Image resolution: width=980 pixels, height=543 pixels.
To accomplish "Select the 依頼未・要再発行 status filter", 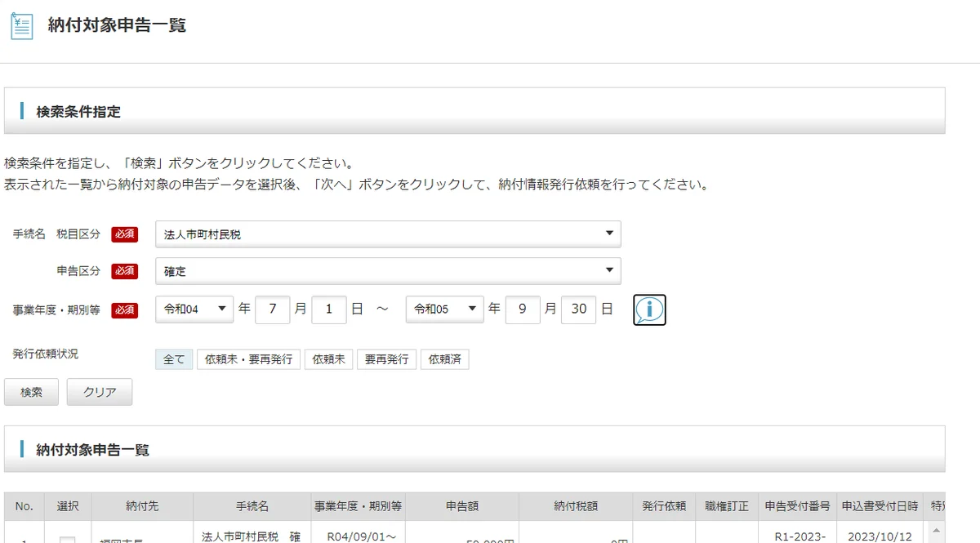I will click(x=249, y=359).
